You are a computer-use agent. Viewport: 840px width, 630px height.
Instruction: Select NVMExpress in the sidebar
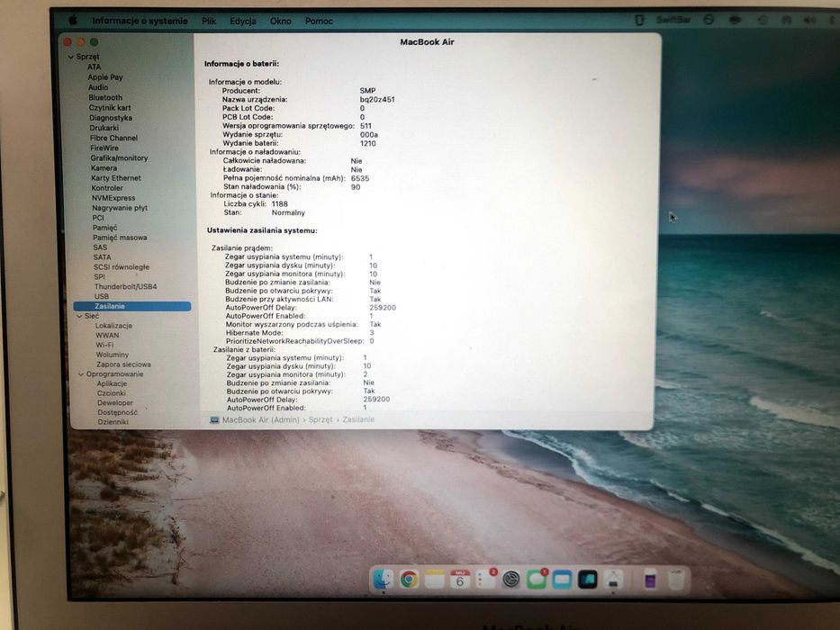coord(113,198)
